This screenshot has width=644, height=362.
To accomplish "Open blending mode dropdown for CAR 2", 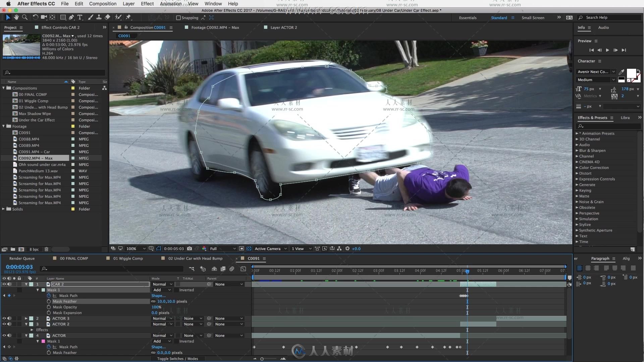I will coord(162,284).
